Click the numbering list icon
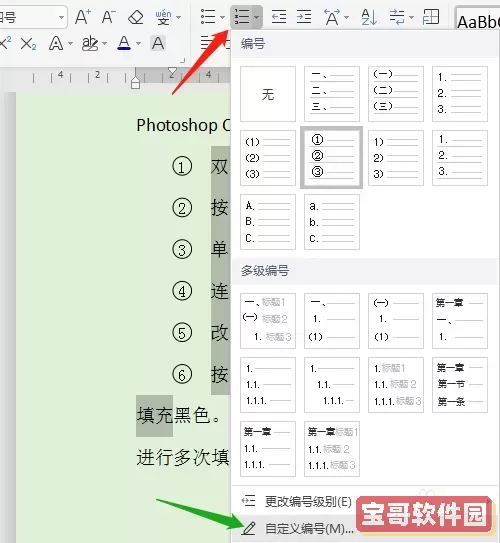The width and height of the screenshot is (500, 543). (242, 17)
